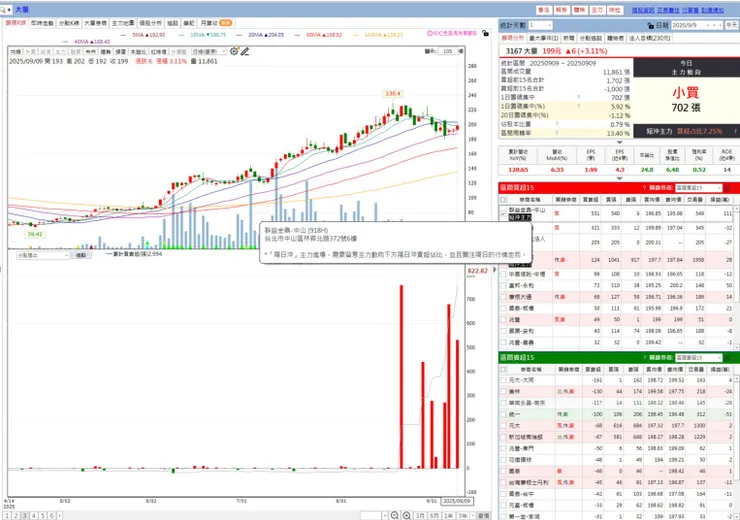Viewport: 740px width, 520px height.
Task: Set chart range with 1年 button
Action: [448, 516]
